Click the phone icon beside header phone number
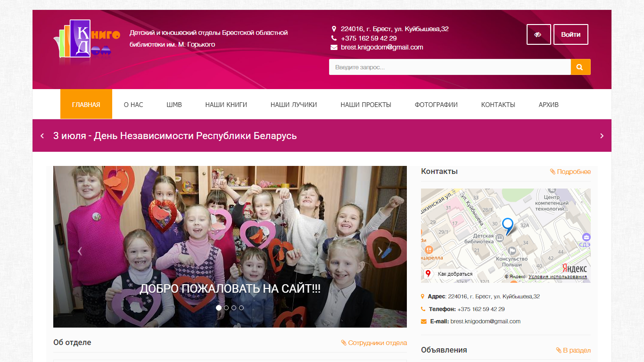Image resolution: width=644 pixels, height=362 pixels. (x=334, y=38)
